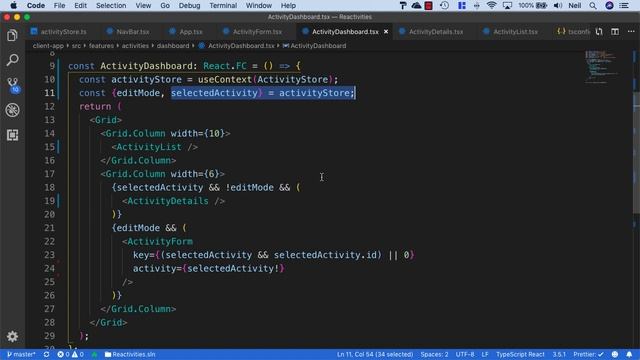Open the Debug menu
The image size is (640, 360).
click(189, 5)
